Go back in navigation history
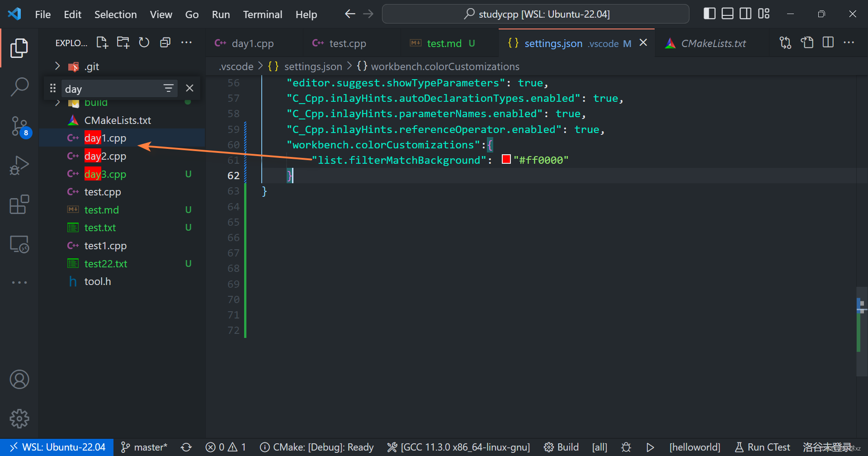The image size is (868, 456). coord(350,14)
